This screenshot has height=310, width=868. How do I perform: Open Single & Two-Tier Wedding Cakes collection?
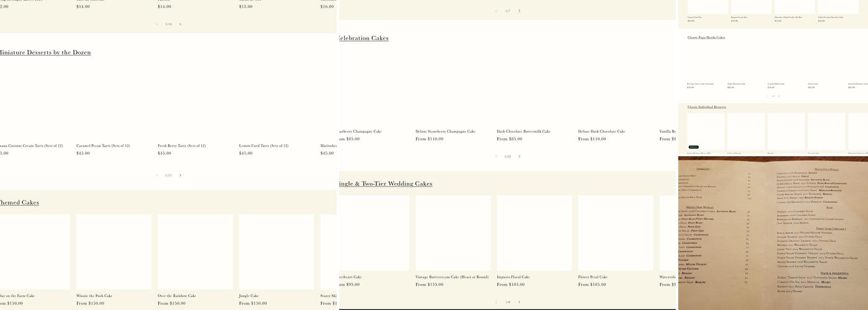(x=385, y=184)
